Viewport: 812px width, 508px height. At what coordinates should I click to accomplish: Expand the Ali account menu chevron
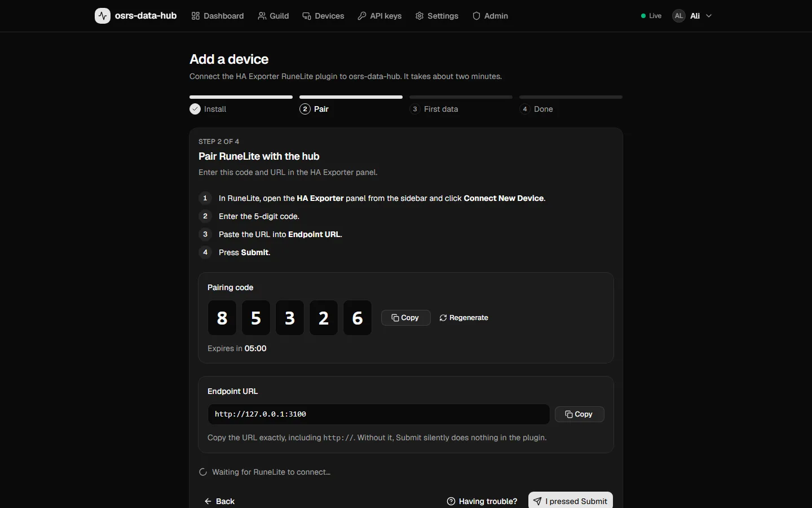[x=709, y=16]
